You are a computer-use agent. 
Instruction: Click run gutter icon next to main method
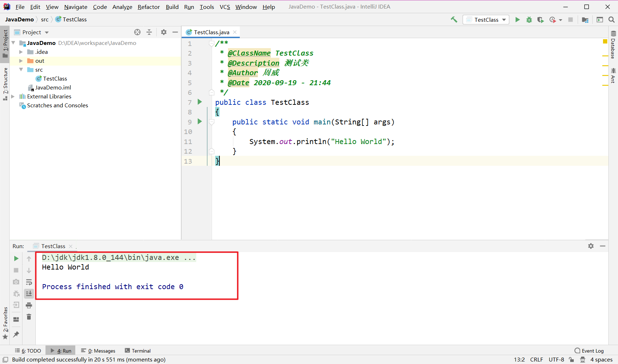click(x=200, y=122)
